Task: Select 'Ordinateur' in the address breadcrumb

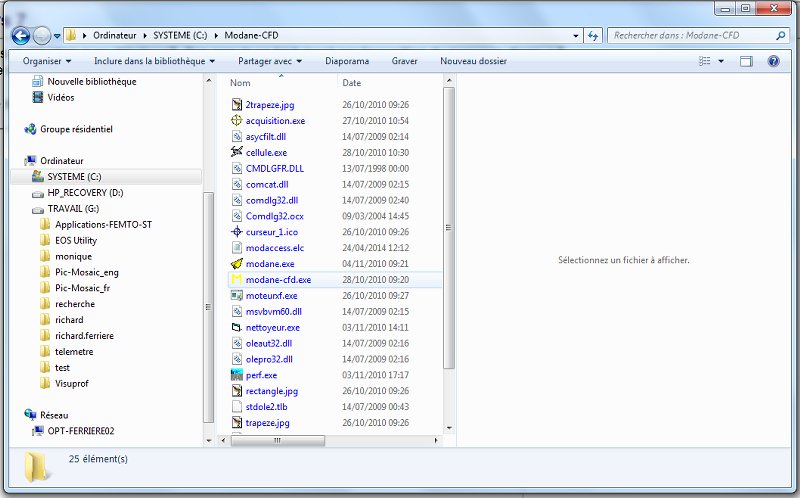Action: [x=115, y=36]
